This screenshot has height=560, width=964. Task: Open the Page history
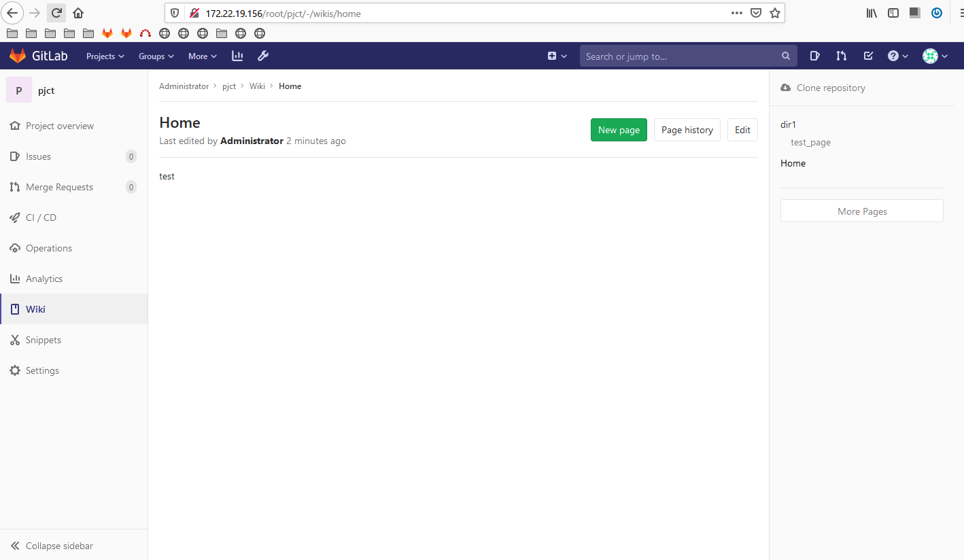[687, 130]
